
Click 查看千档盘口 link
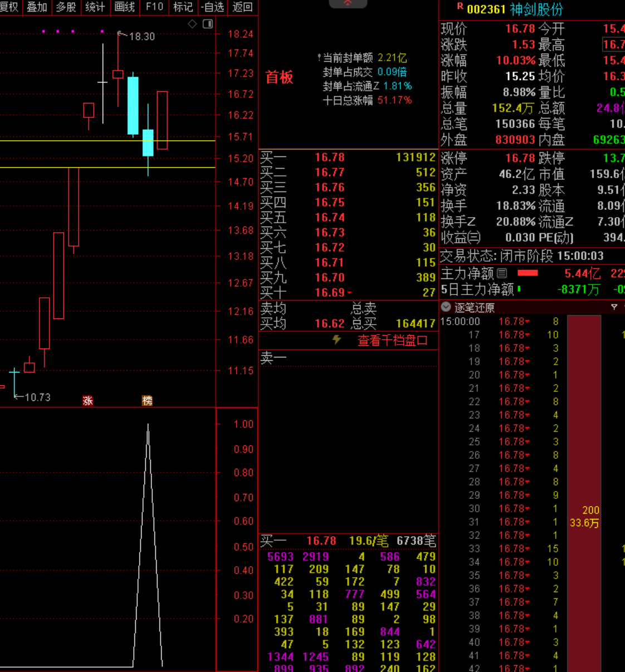[392, 340]
